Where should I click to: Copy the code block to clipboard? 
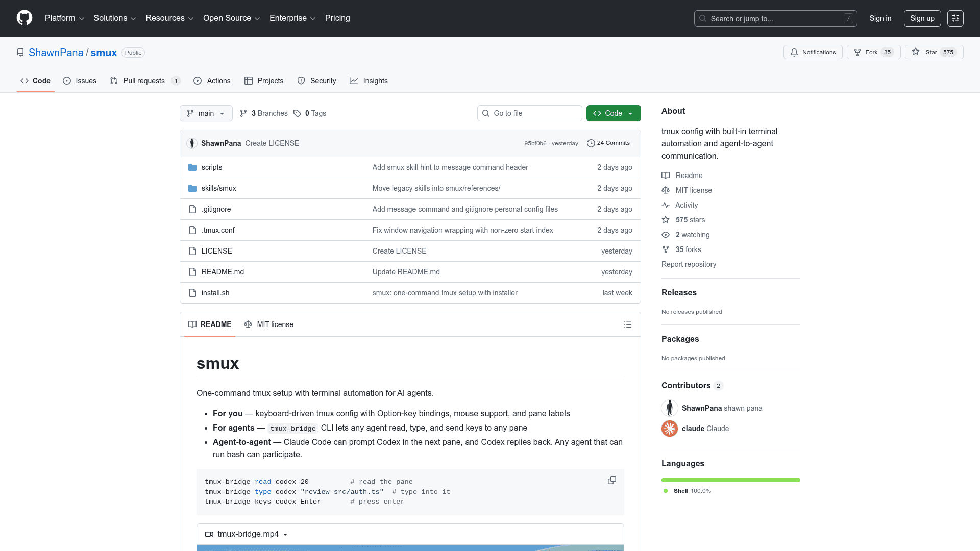611,480
